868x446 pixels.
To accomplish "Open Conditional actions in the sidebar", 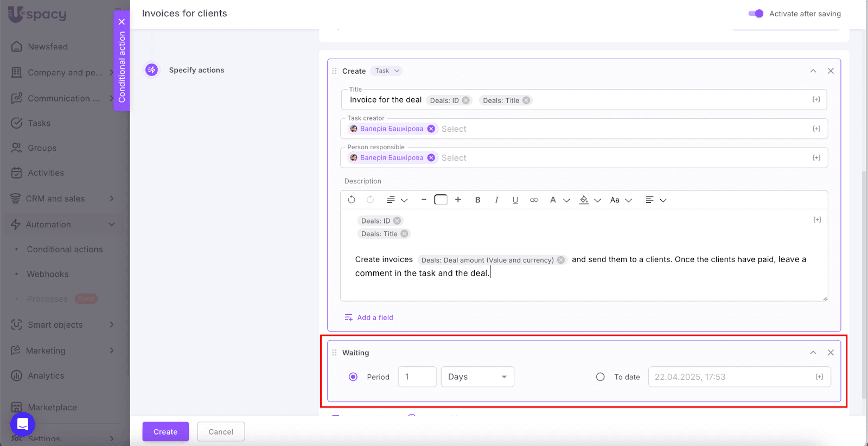I will 65,250.
